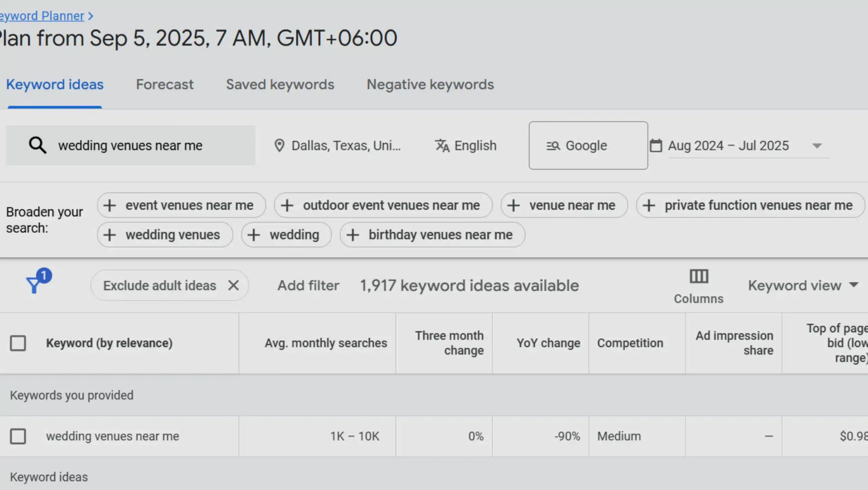
Task: Click the calendar icon before the date range
Action: point(657,145)
